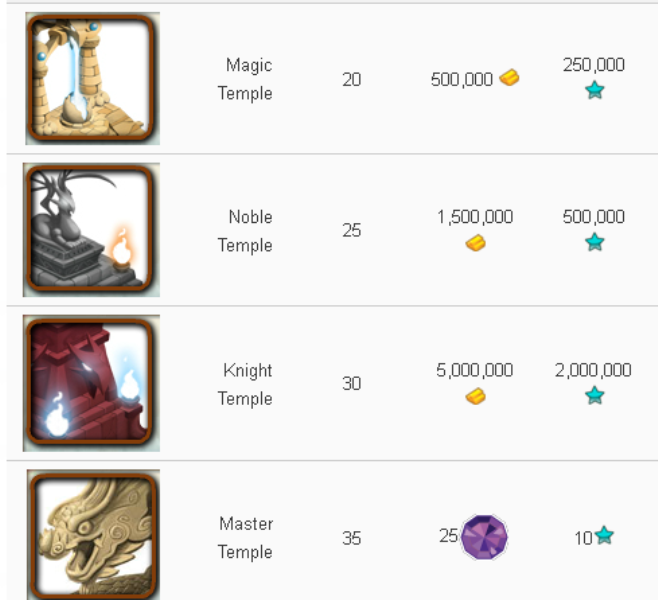Click the 5,000,000 gold cost text
Image resolution: width=658 pixels, height=600 pixels.
[475, 371]
